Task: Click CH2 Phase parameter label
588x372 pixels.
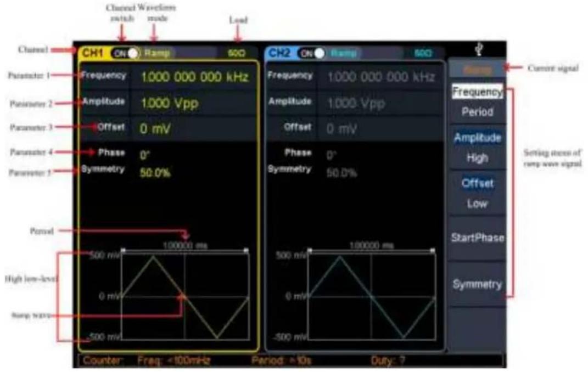Action: (298, 153)
